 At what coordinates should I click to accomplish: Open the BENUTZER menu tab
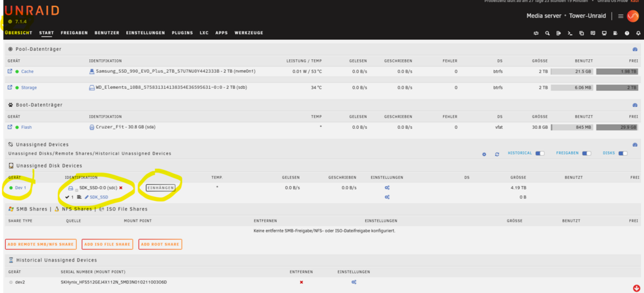pyautogui.click(x=107, y=33)
